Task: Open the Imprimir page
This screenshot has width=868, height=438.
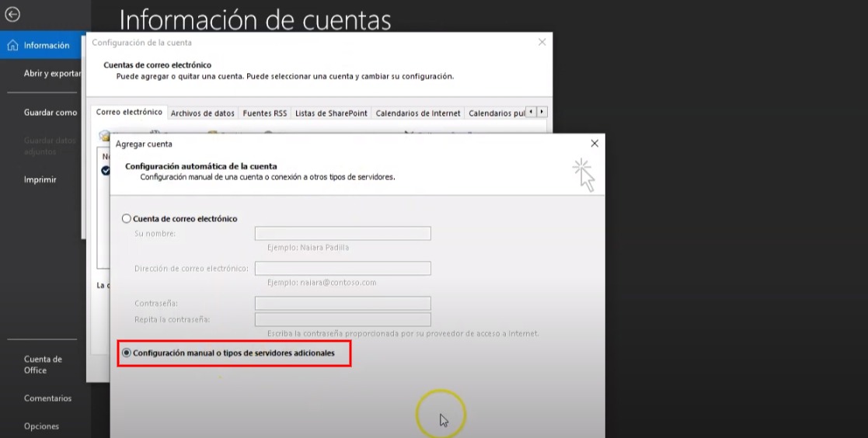Action: click(40, 179)
